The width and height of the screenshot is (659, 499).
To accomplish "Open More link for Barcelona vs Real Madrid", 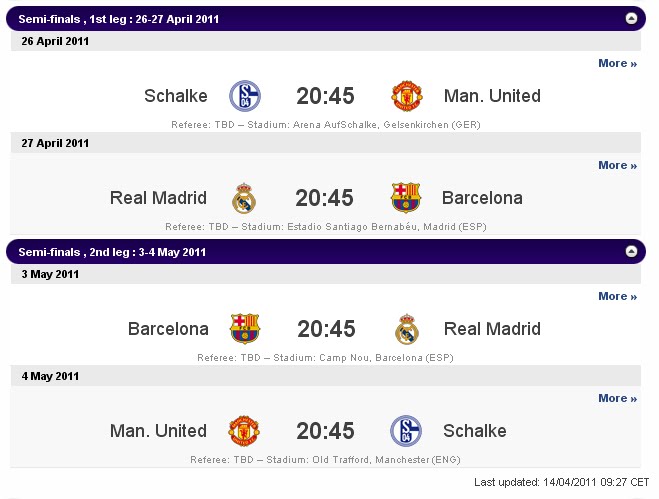I will (617, 296).
